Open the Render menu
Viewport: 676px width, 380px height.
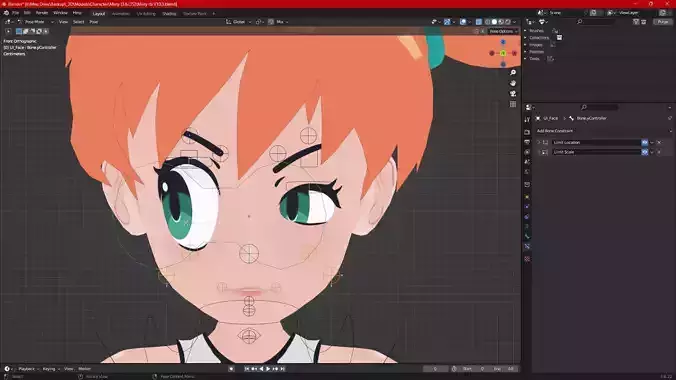(x=42, y=13)
